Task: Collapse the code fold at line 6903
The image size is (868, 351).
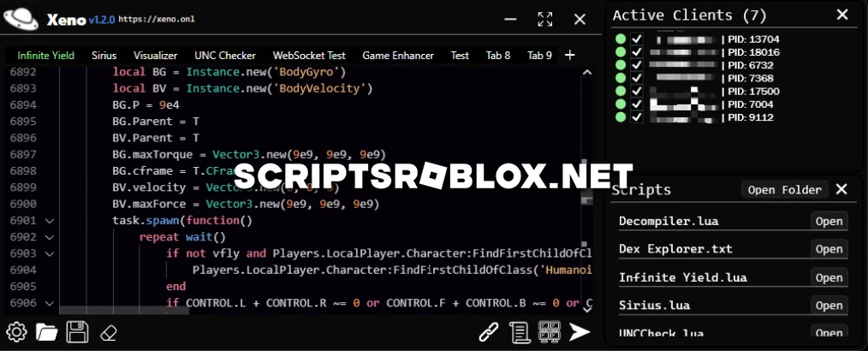Action: (50, 254)
